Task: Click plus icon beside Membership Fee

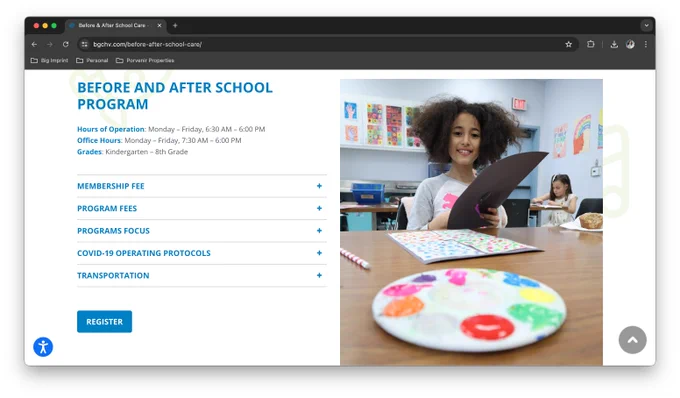Action: pos(319,186)
